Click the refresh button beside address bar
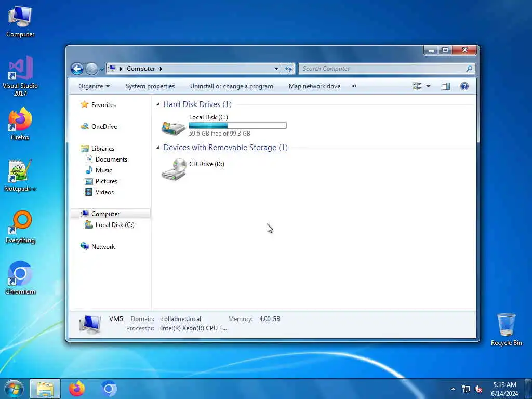This screenshot has width=532, height=399. (x=288, y=69)
